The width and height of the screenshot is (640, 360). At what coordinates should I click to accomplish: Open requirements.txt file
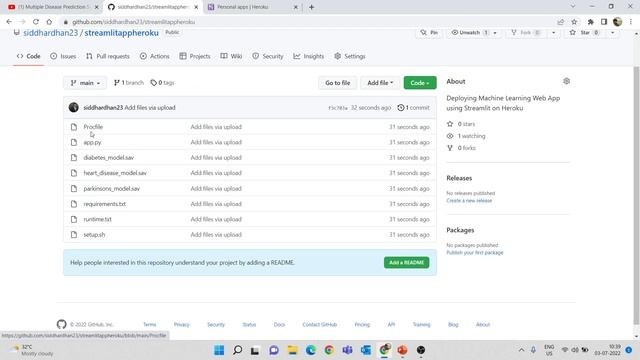(104, 204)
